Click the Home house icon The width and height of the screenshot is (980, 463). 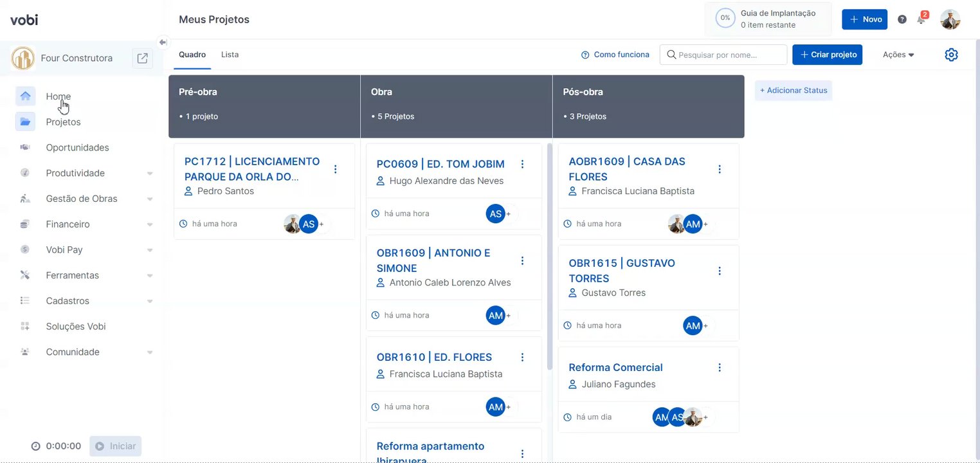pyautogui.click(x=26, y=96)
